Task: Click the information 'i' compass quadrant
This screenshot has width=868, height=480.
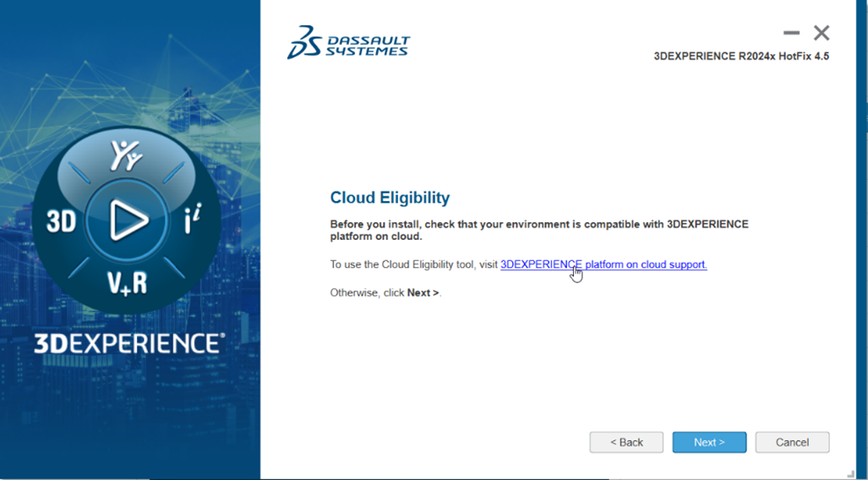Action: click(193, 221)
